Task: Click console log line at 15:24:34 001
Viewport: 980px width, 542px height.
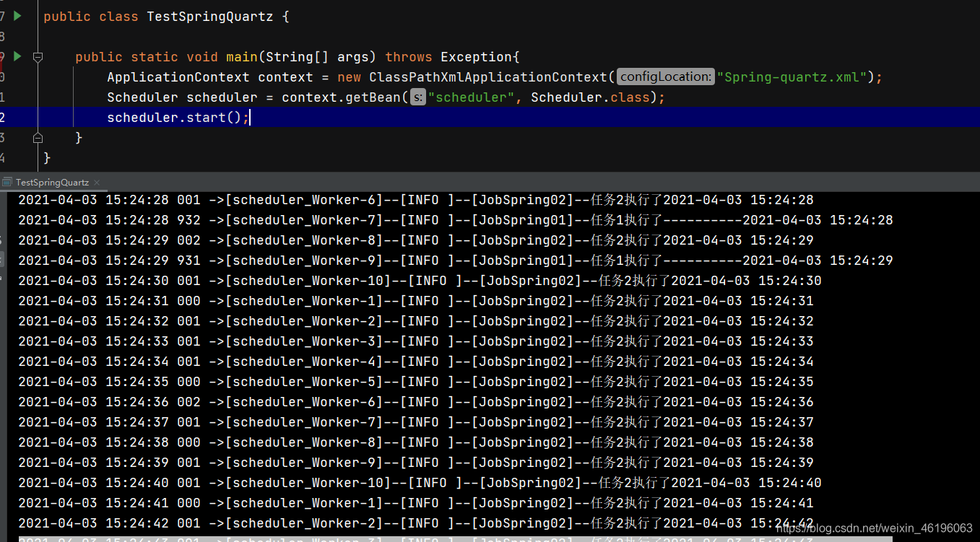Action: click(416, 362)
